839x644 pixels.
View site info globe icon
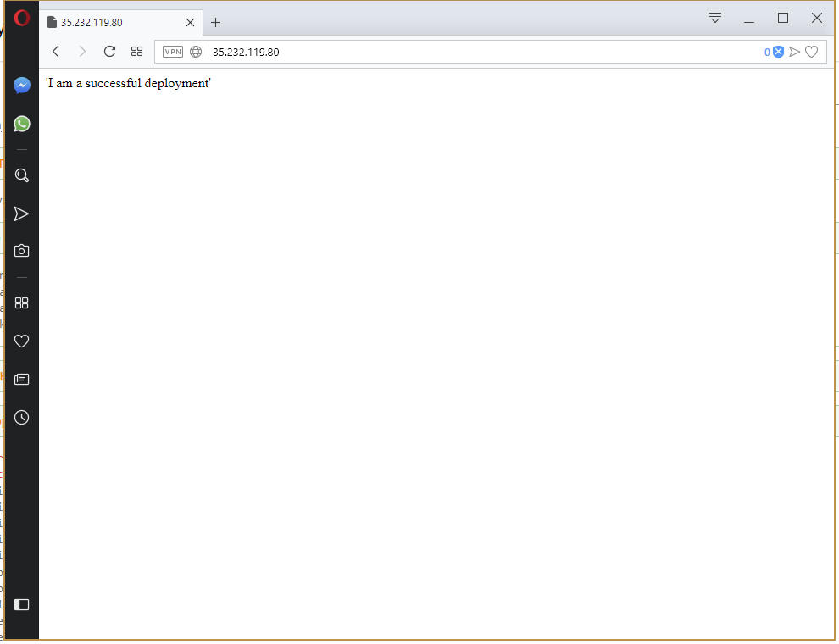(196, 52)
